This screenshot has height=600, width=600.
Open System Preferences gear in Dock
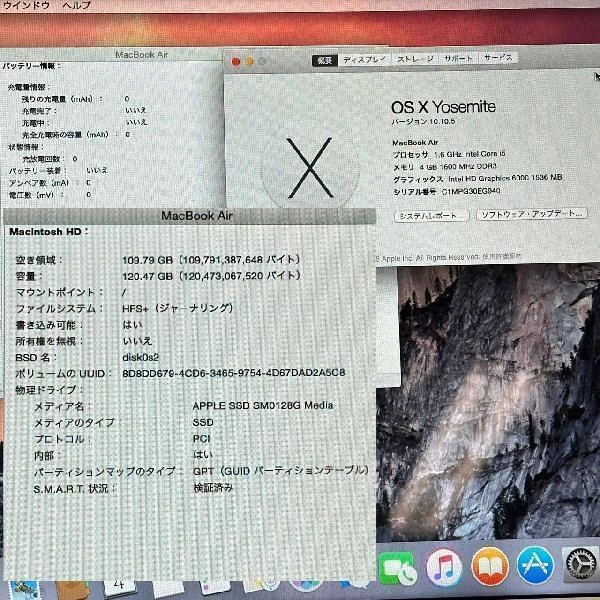click(x=581, y=564)
